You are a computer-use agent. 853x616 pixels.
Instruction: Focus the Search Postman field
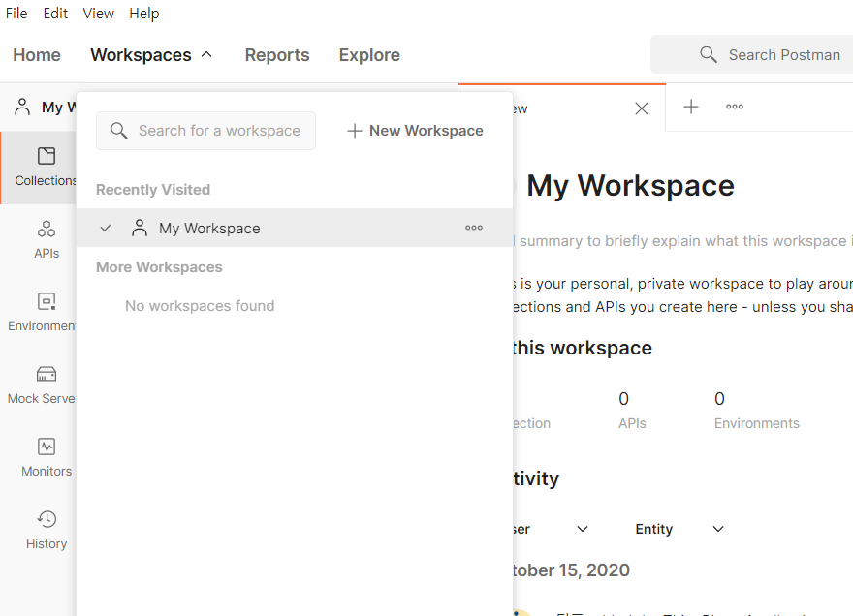click(x=752, y=54)
